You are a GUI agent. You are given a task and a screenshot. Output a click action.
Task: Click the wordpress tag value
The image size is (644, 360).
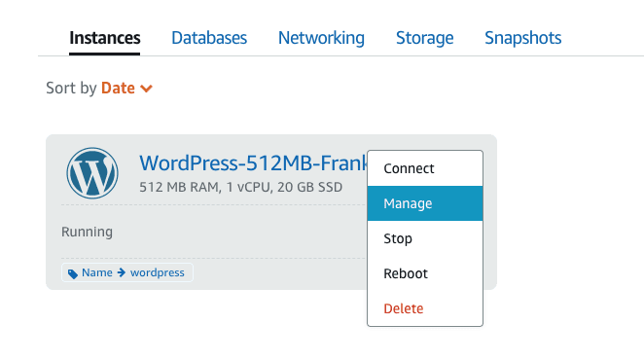pos(158,272)
